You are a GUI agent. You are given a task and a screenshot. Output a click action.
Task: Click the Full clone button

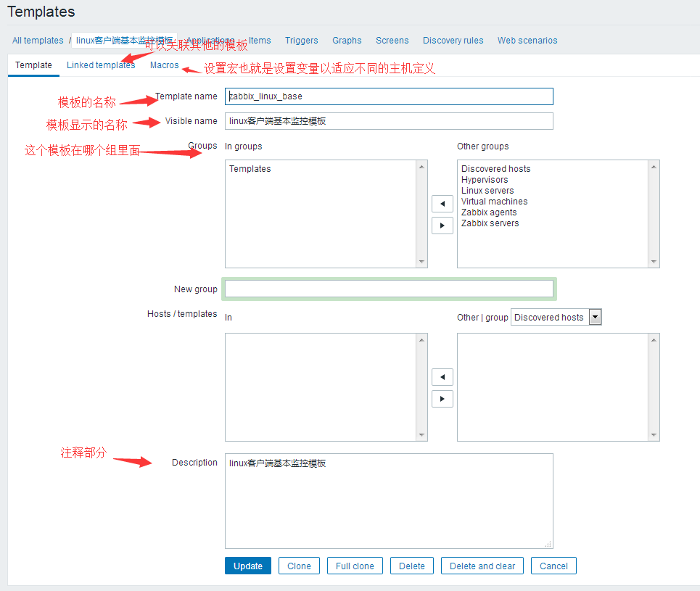pyautogui.click(x=355, y=566)
